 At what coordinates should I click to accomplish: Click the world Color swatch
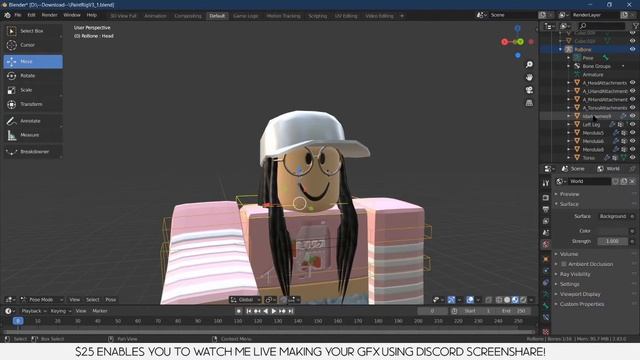pyautogui.click(x=613, y=231)
